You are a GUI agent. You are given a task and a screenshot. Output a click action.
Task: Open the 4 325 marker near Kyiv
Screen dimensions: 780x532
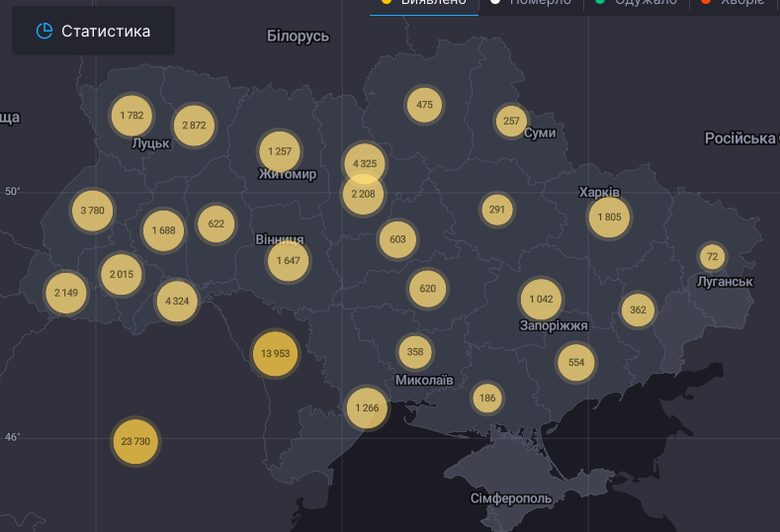365,163
